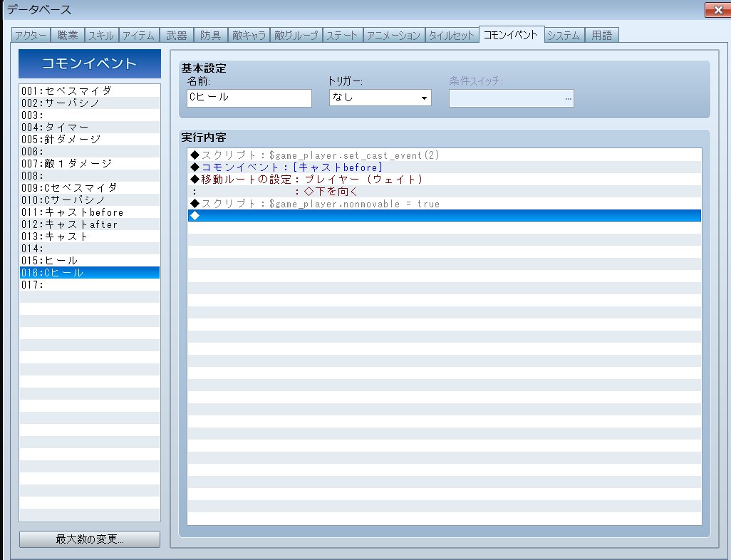731x560 pixels.
Task: Select list entry 001:セベスマイダ
Action: [90, 90]
